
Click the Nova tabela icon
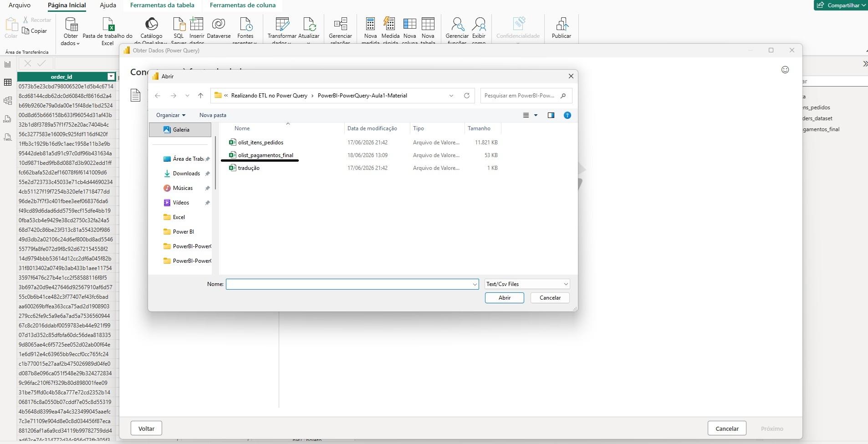[x=428, y=24]
